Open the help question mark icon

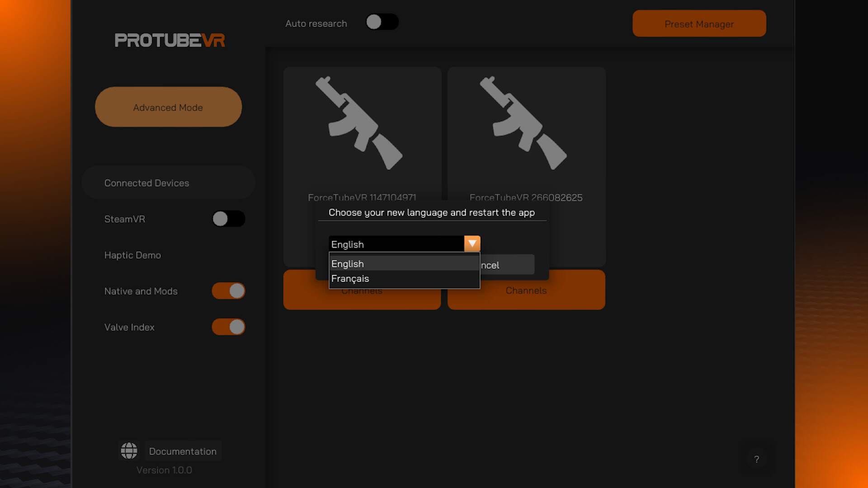point(757,459)
